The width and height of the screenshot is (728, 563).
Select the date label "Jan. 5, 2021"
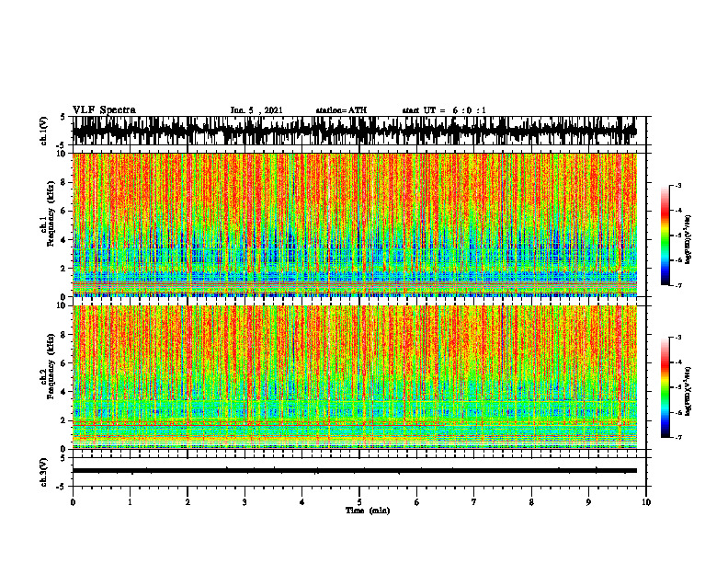[x=256, y=110]
